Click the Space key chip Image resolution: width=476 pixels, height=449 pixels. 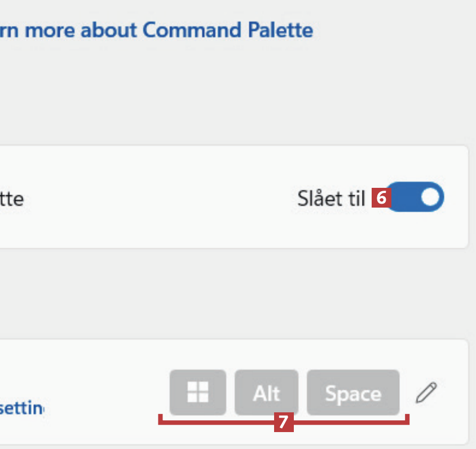pyautogui.click(x=353, y=393)
